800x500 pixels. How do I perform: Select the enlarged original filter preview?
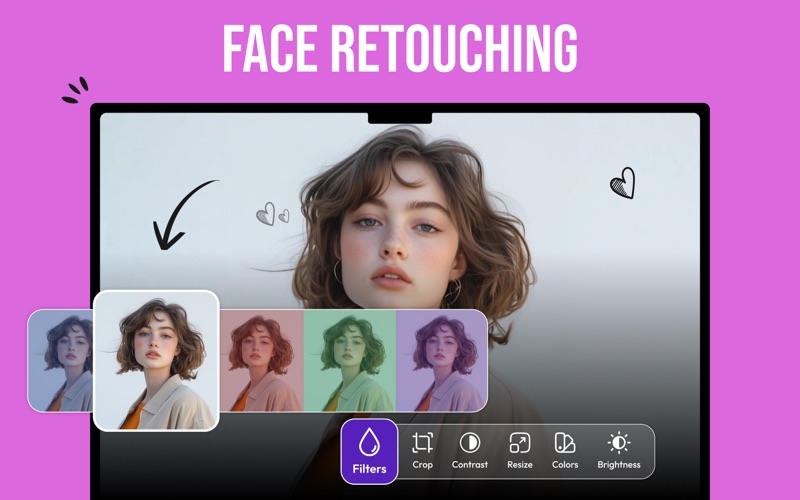tap(156, 360)
